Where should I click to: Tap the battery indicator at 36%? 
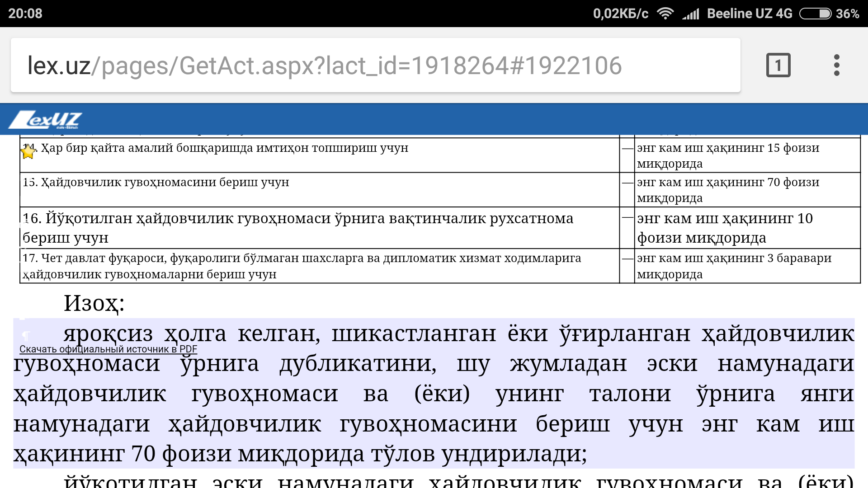pyautogui.click(x=815, y=14)
